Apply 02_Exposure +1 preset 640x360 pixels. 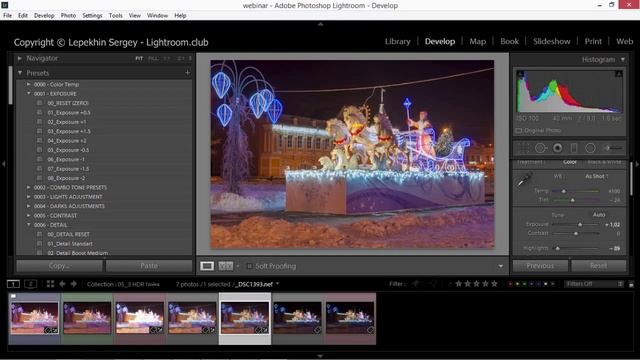click(x=67, y=122)
